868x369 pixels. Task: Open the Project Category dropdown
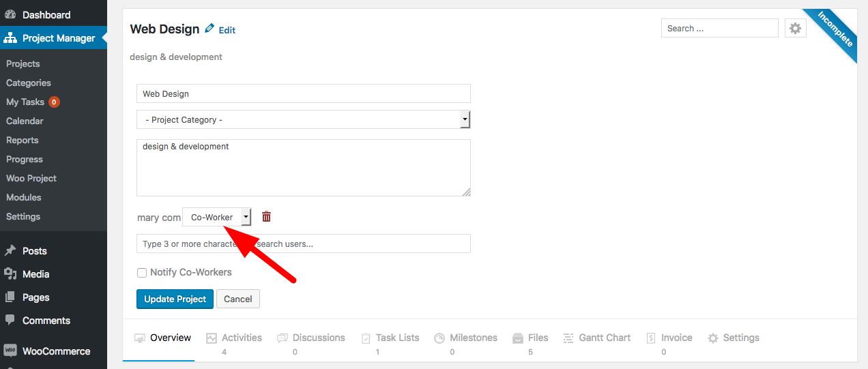tap(304, 119)
